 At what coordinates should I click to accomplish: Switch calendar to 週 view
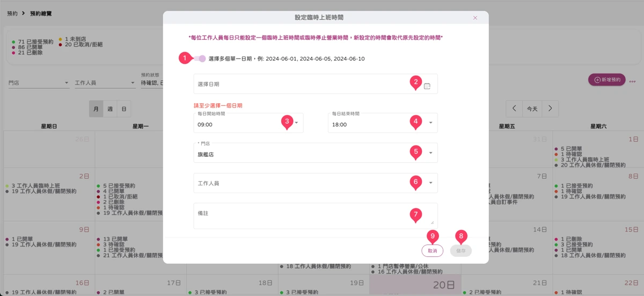(x=110, y=109)
